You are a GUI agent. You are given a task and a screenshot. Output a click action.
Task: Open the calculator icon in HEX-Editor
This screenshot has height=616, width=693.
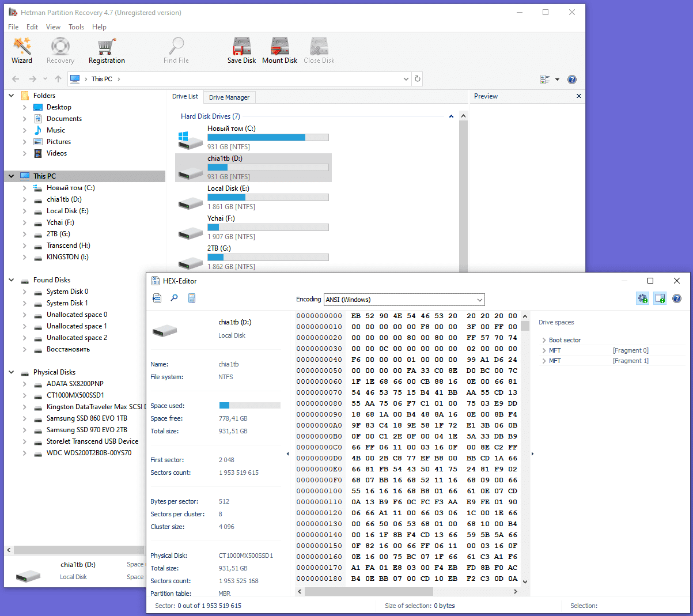point(192,298)
